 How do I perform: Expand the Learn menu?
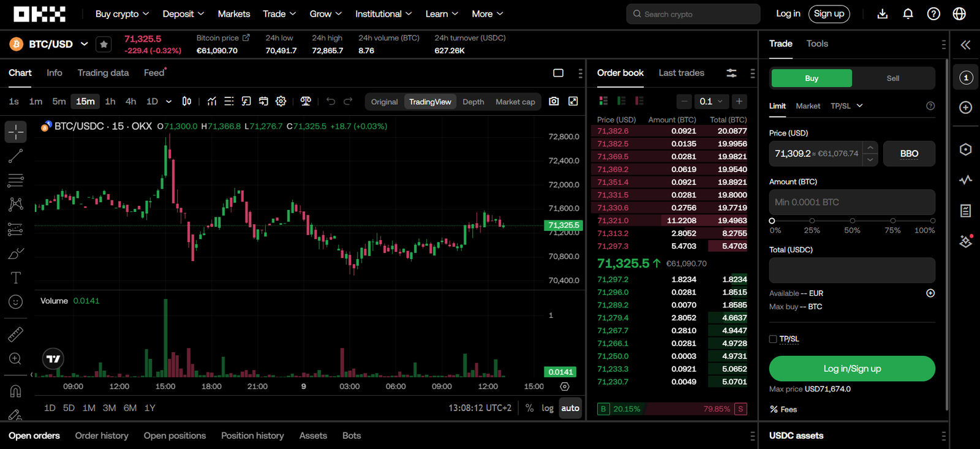(442, 13)
